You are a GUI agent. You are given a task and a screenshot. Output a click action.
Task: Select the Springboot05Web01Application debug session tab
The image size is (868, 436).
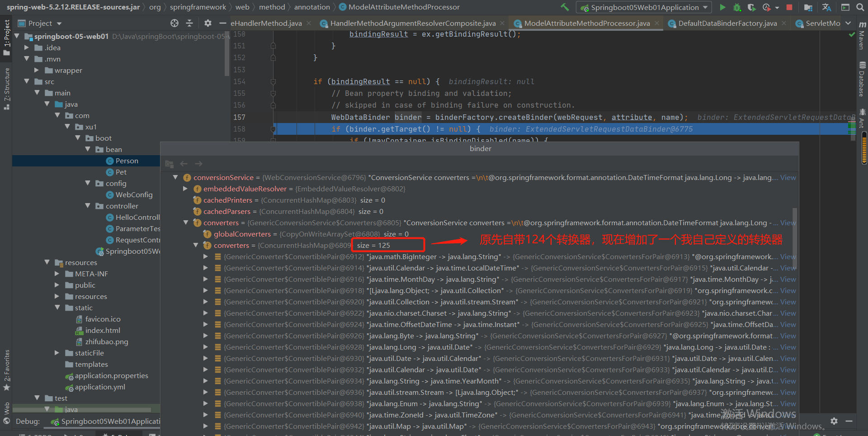click(x=105, y=421)
